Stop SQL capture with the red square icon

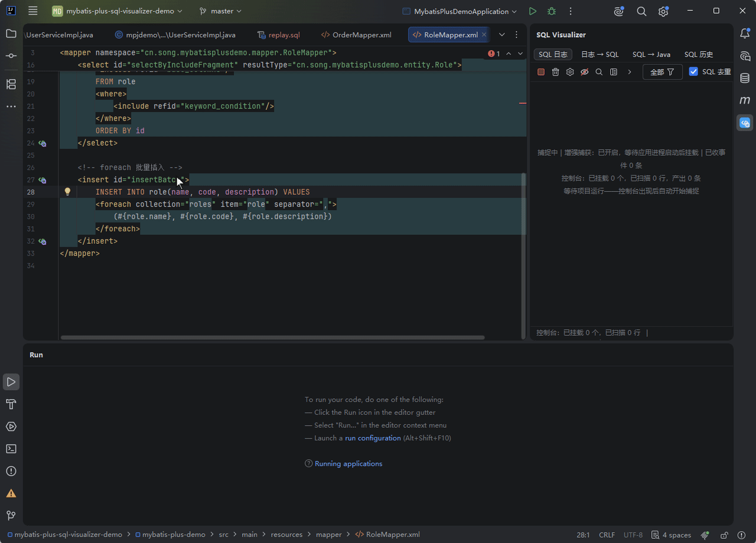click(541, 72)
